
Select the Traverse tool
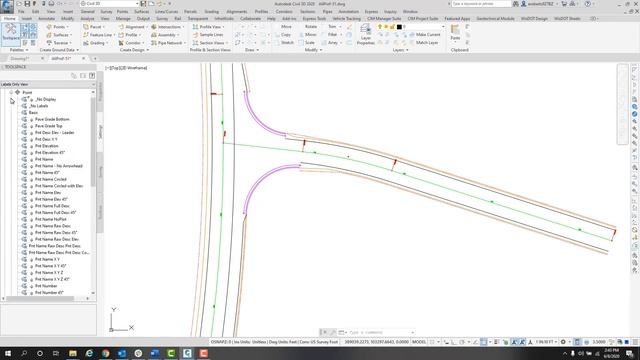point(58,43)
